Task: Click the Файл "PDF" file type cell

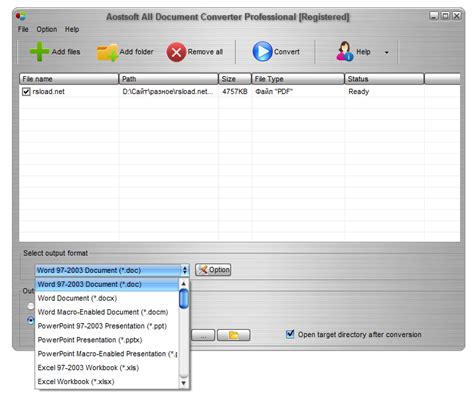Action: 274,92
